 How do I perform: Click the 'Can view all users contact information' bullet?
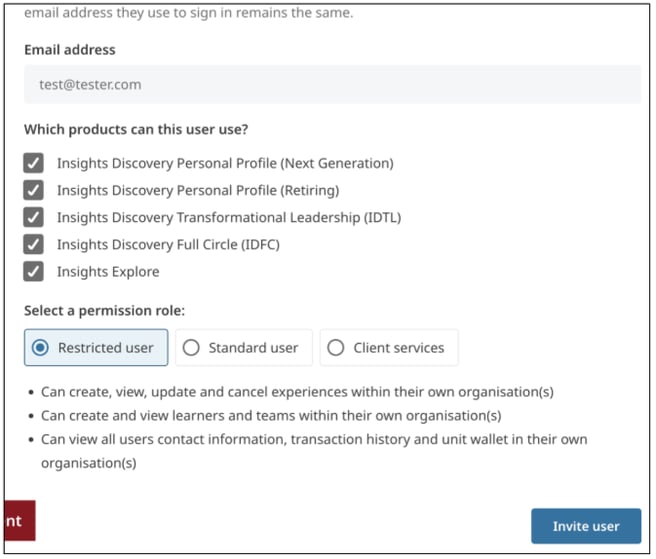pos(314,451)
